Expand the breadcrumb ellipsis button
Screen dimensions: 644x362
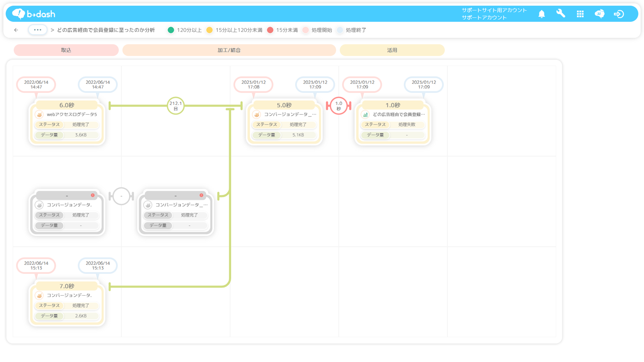coord(37,30)
